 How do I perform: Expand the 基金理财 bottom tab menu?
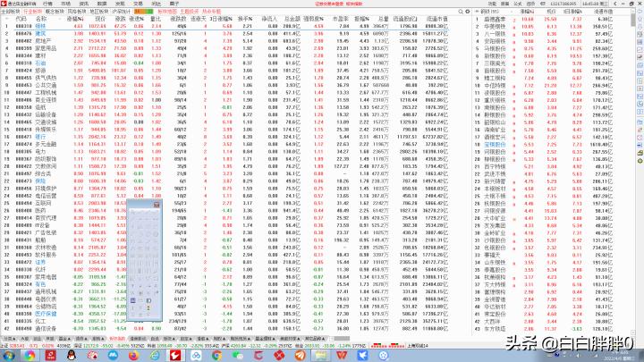coord(265,339)
